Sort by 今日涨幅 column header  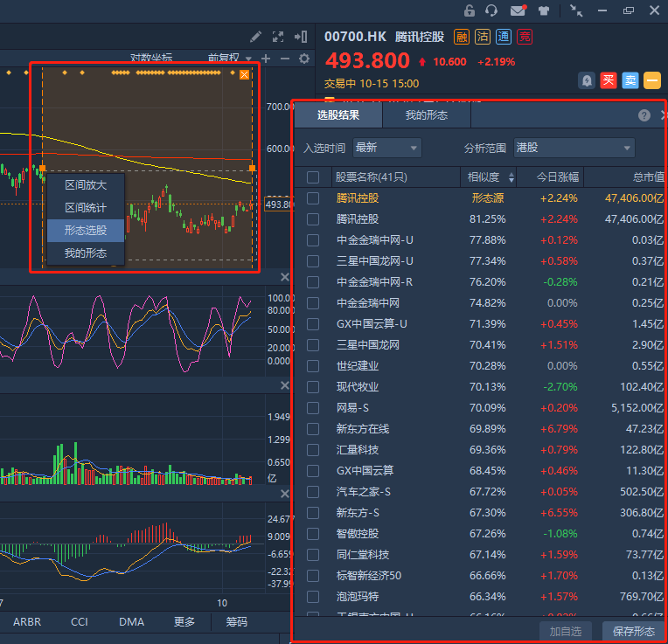coord(558,177)
